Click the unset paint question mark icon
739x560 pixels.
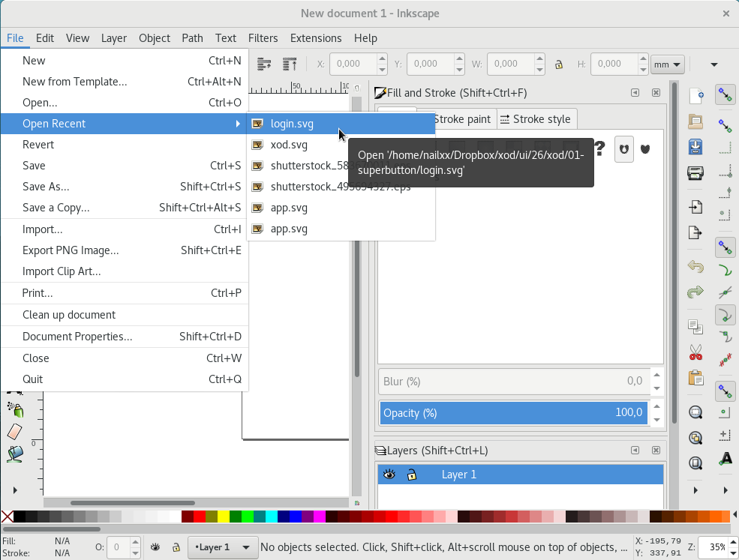[599, 149]
